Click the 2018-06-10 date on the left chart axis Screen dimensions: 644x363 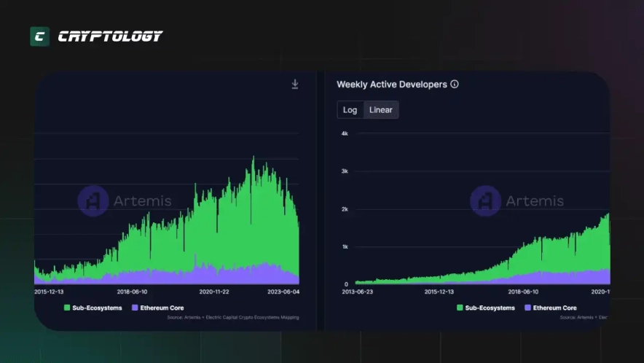(132, 291)
